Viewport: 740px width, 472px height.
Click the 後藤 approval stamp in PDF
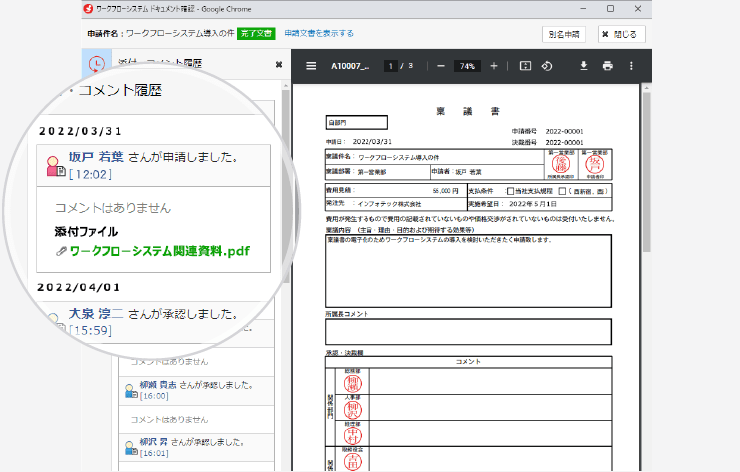pyautogui.click(x=561, y=164)
